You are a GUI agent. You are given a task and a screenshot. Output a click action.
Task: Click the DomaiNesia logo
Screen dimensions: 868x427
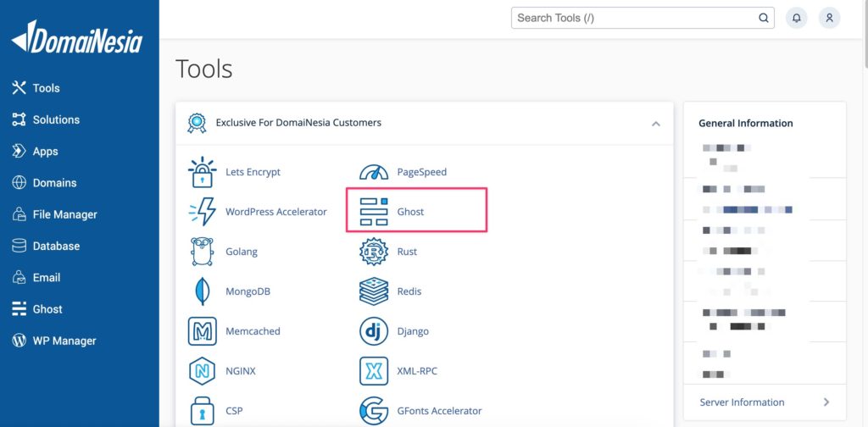point(77,37)
